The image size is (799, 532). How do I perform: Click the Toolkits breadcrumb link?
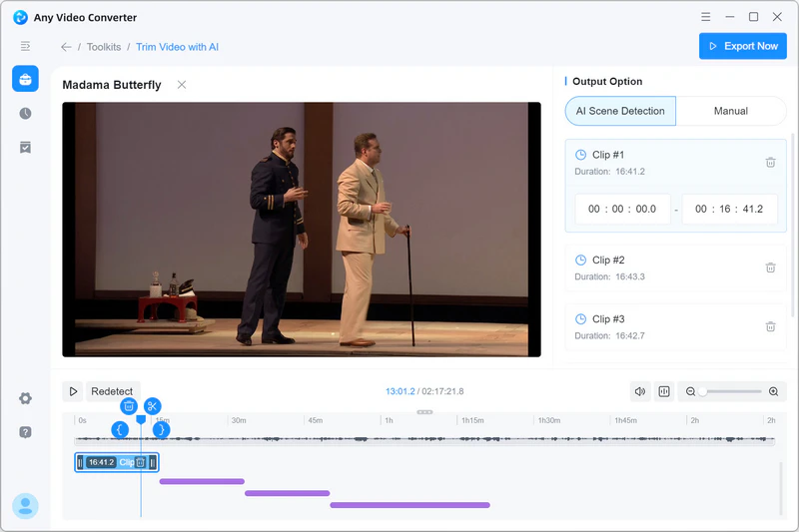pos(104,47)
